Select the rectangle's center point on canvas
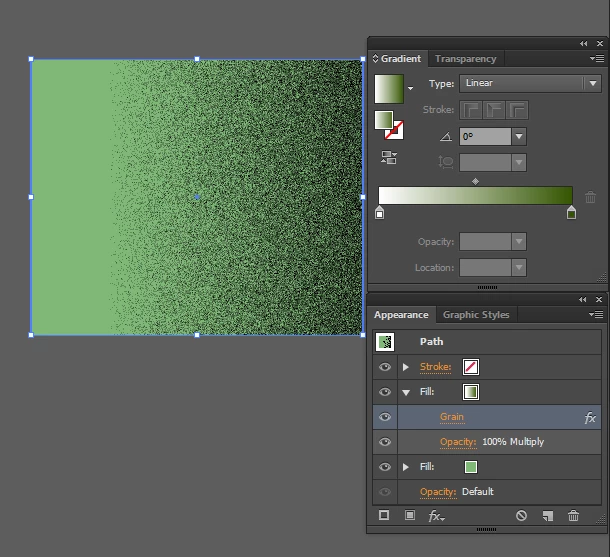The height and width of the screenshot is (557, 610). (x=197, y=197)
